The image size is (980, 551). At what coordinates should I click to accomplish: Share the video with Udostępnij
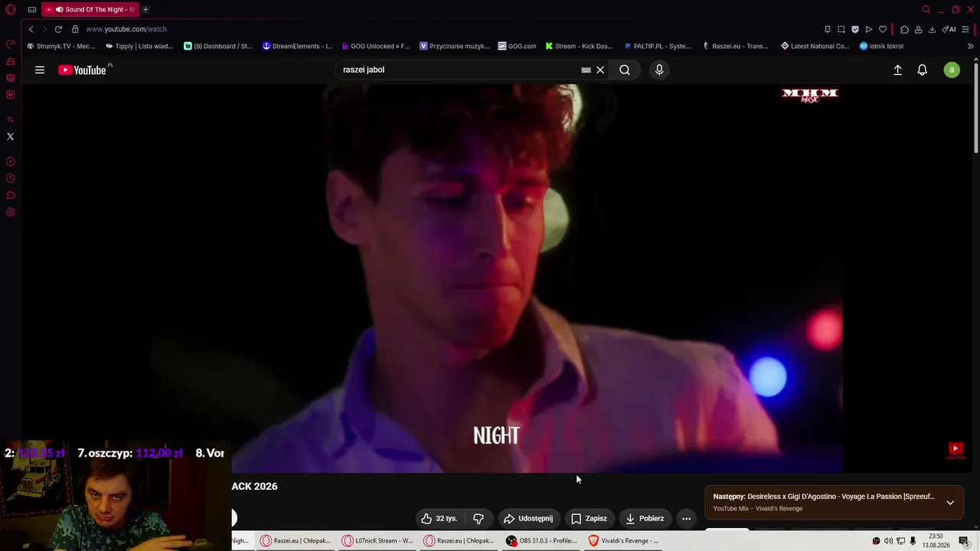528,518
